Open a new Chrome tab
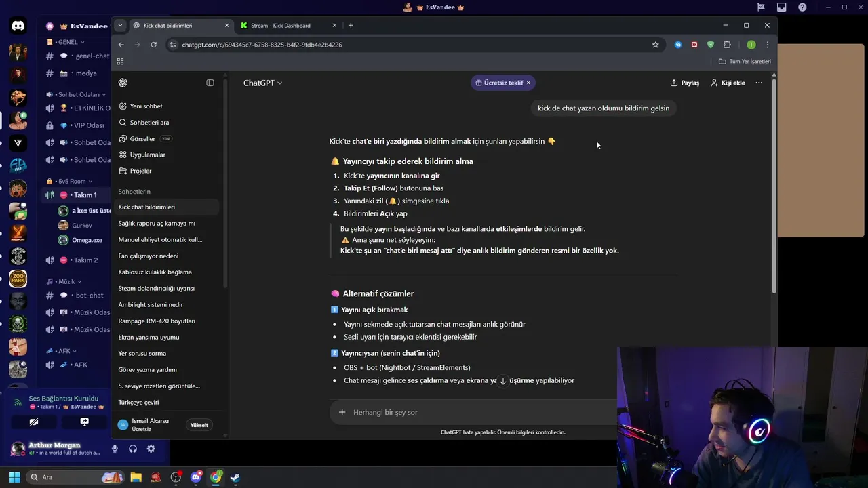 point(351,26)
